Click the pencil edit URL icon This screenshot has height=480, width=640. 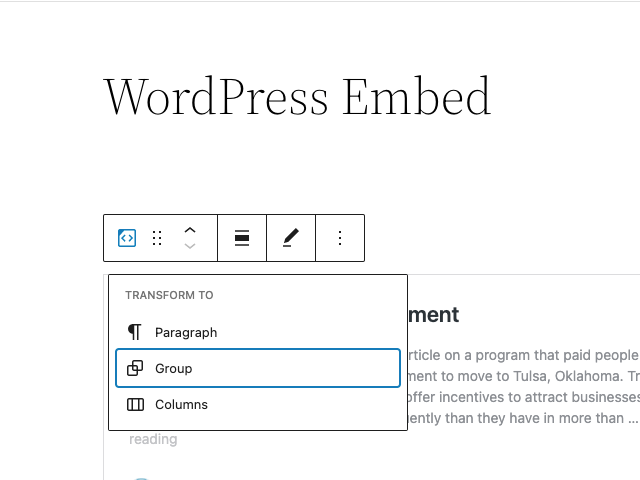coord(291,238)
